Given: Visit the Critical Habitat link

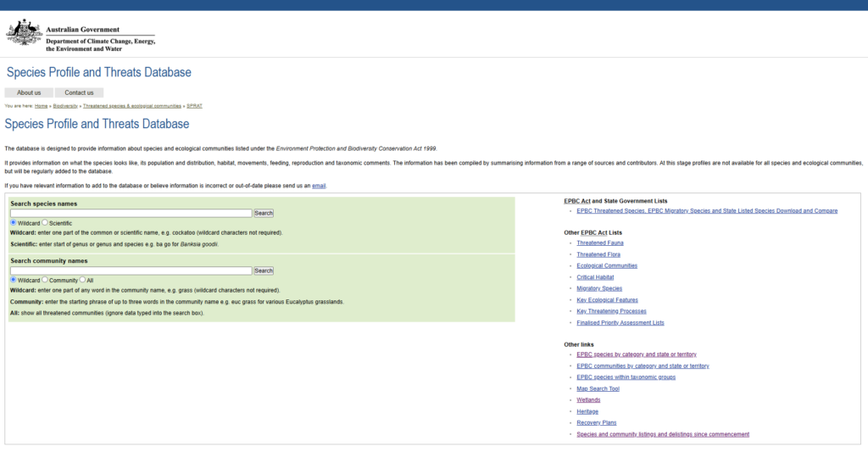Looking at the screenshot, I should 595,277.
